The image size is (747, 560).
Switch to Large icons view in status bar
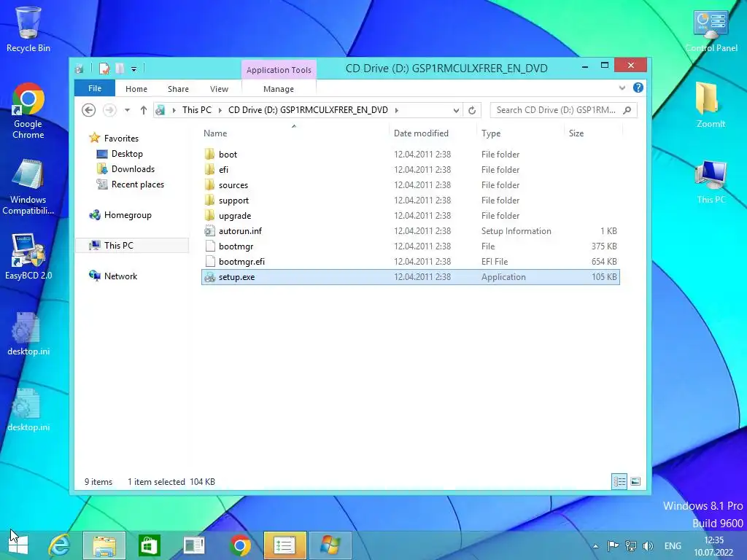[x=635, y=481]
